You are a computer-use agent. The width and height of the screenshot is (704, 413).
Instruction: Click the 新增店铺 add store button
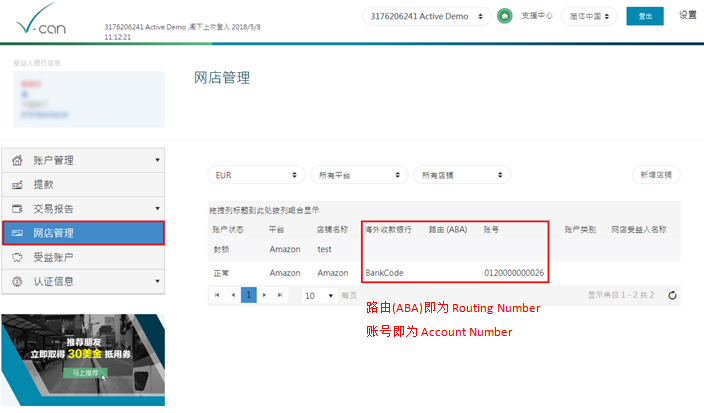pos(656,175)
